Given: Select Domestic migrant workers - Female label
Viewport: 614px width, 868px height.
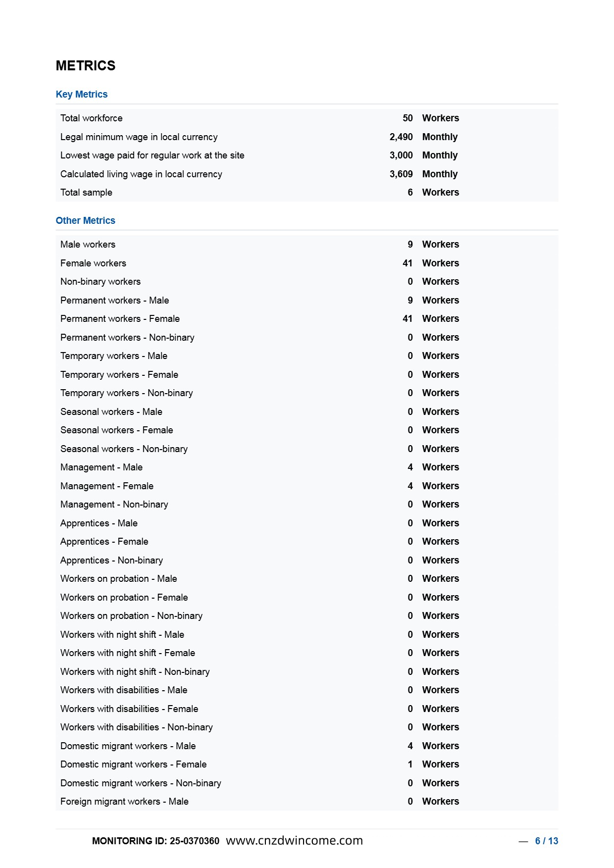Looking at the screenshot, I should click(x=134, y=765).
